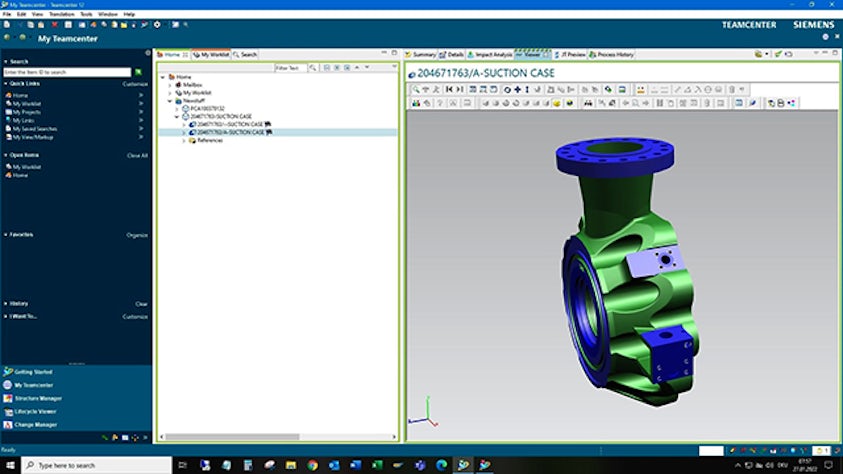Click Organize link in Favorites section
The height and width of the screenshot is (474, 843).
click(137, 235)
